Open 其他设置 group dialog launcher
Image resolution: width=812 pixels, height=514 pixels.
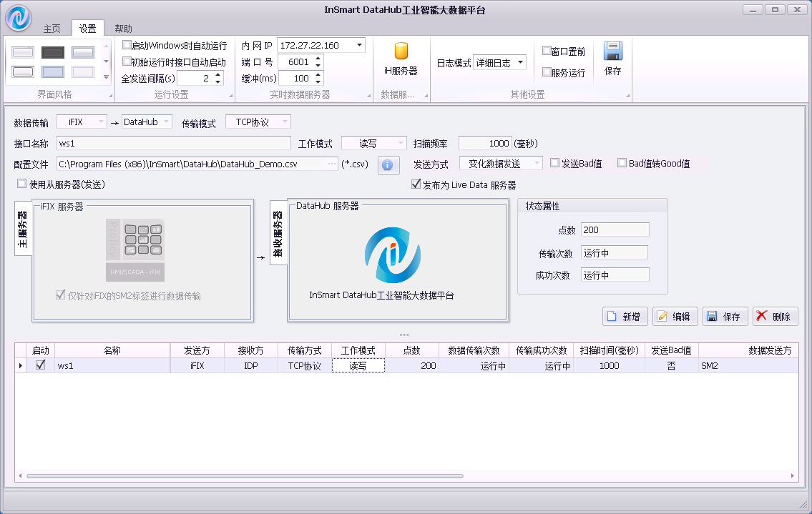[x=627, y=95]
